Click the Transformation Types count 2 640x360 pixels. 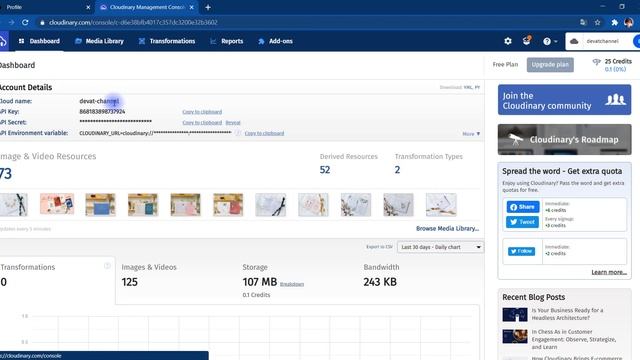(398, 170)
